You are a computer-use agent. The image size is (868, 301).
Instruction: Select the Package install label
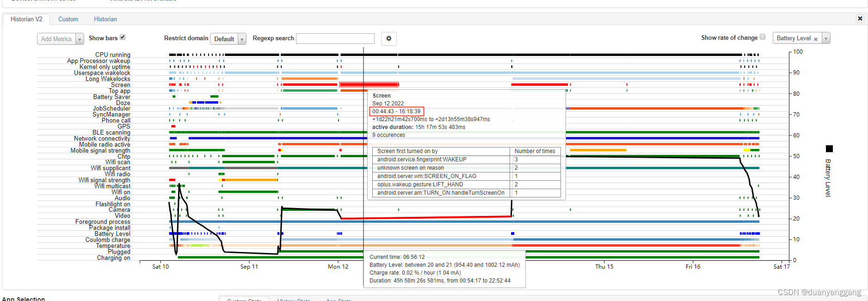[110, 227]
